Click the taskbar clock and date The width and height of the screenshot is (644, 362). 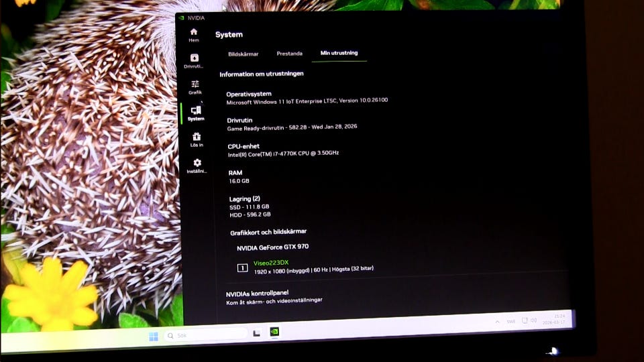(x=554, y=319)
